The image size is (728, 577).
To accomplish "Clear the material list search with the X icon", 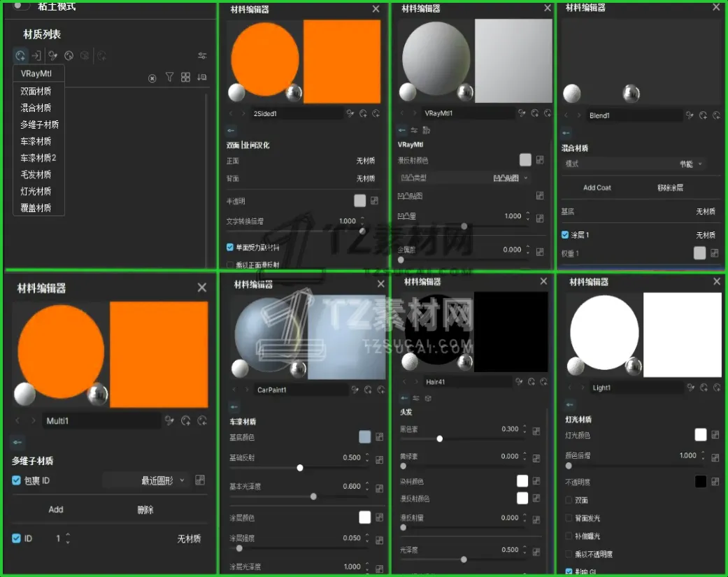I will [x=152, y=78].
